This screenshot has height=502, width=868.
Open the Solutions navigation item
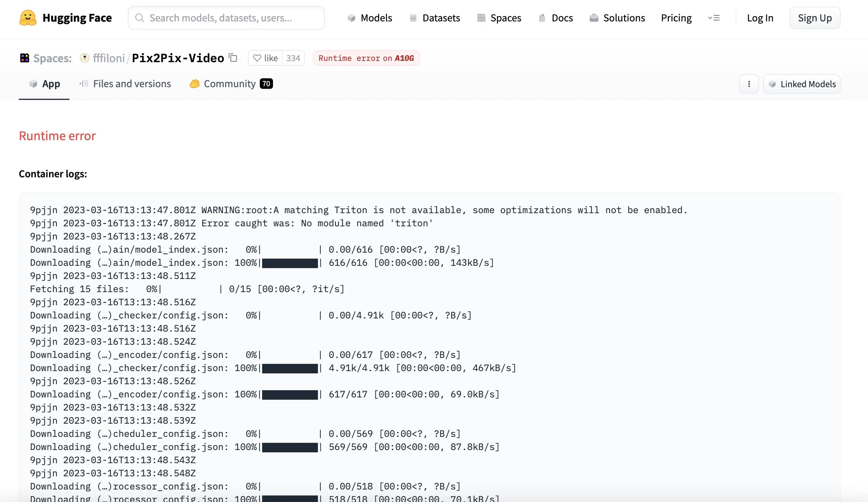pyautogui.click(x=617, y=17)
